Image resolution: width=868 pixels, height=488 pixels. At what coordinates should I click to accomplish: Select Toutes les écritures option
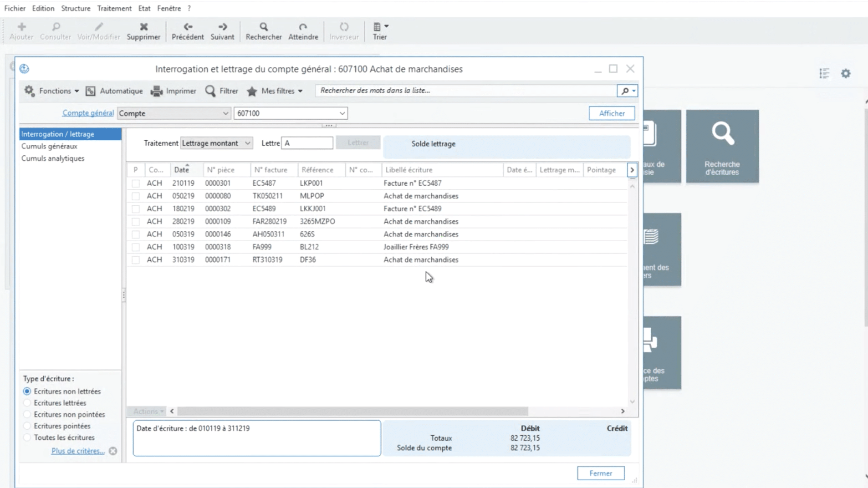(x=27, y=437)
